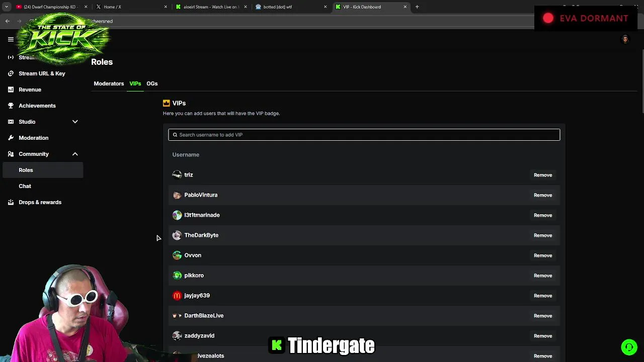Click the VIPs crown badge icon
This screenshot has height=362, width=644.
167,103
